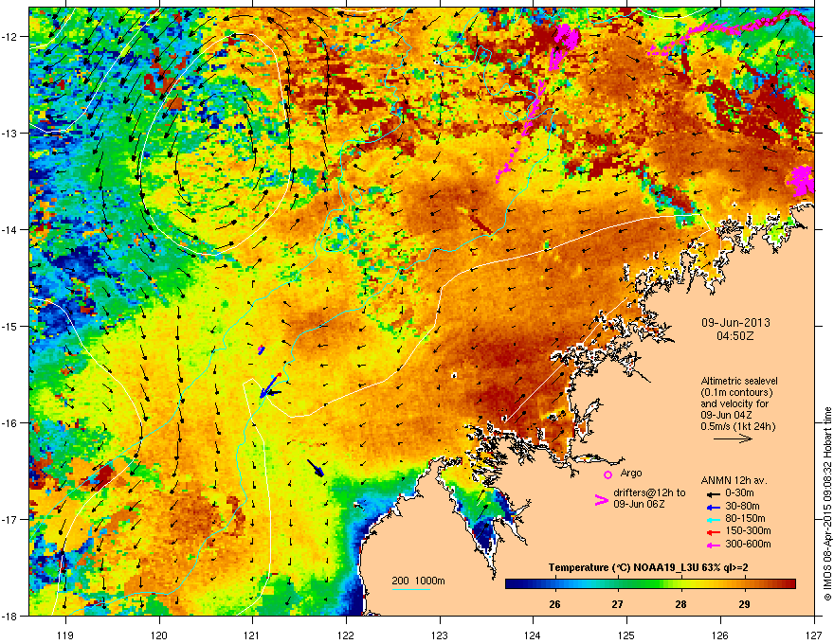Click the Argo magenta circle legend symbol
Image resolution: width=834 pixels, height=644 pixels.
607,474
